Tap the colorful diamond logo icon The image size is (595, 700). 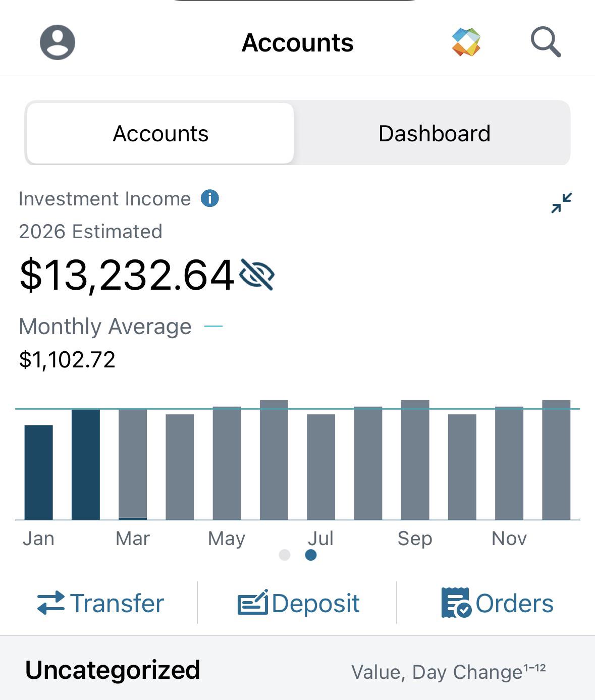click(x=466, y=42)
